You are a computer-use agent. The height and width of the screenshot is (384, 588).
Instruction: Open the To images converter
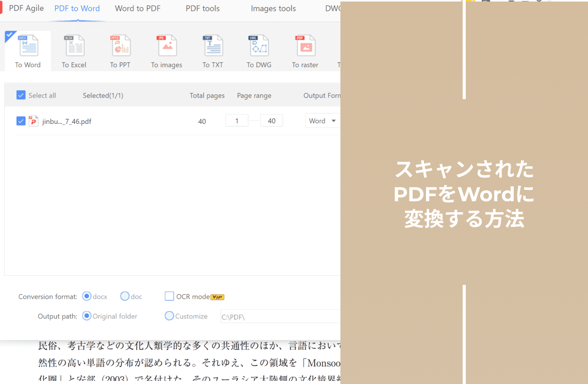[x=167, y=50]
